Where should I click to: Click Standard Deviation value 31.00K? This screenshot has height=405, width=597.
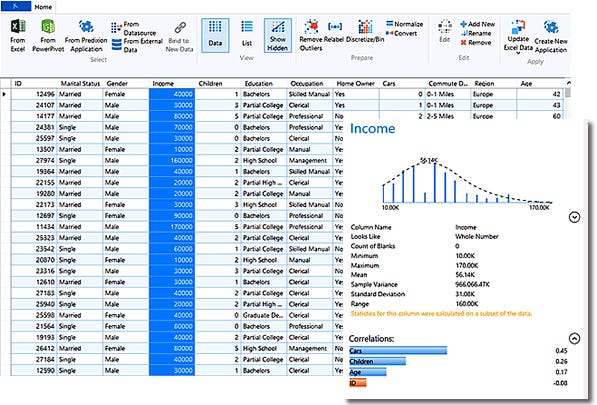tap(465, 294)
